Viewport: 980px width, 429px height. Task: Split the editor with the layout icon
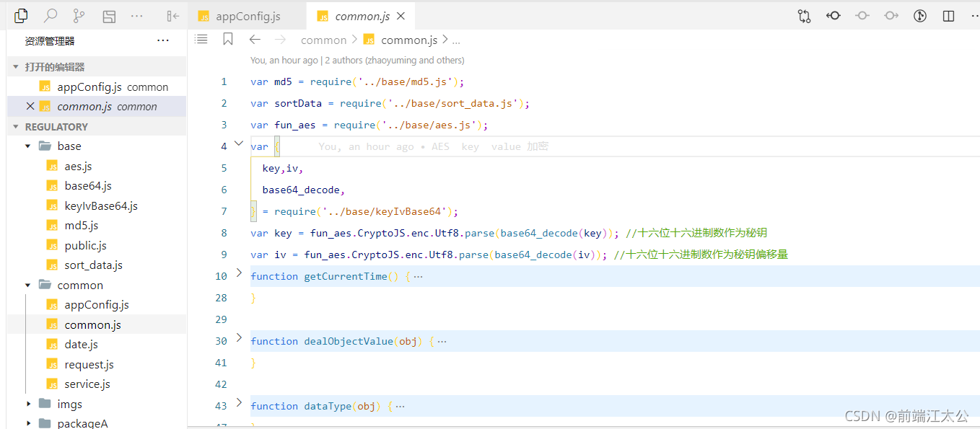pyautogui.click(x=949, y=16)
